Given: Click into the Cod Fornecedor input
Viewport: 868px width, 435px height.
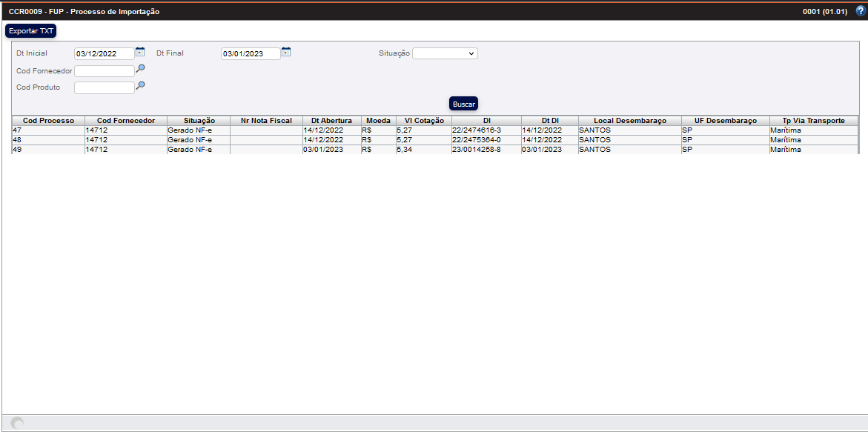Looking at the screenshot, I should (105, 71).
